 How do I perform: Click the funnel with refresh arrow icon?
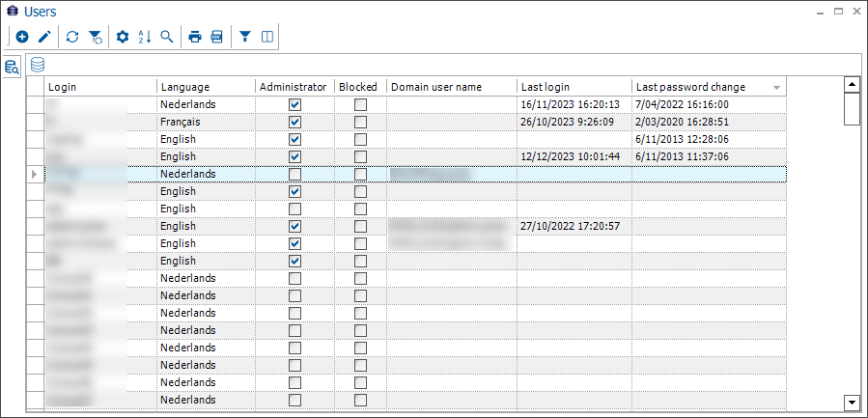point(96,37)
